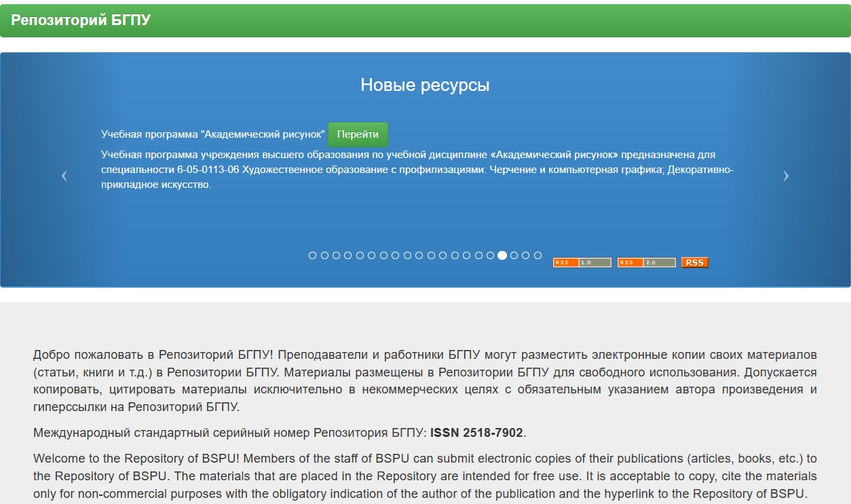Click the Russian welcome paragraph Добро пожаловать
Screen dimensions: 851x504
point(425,381)
